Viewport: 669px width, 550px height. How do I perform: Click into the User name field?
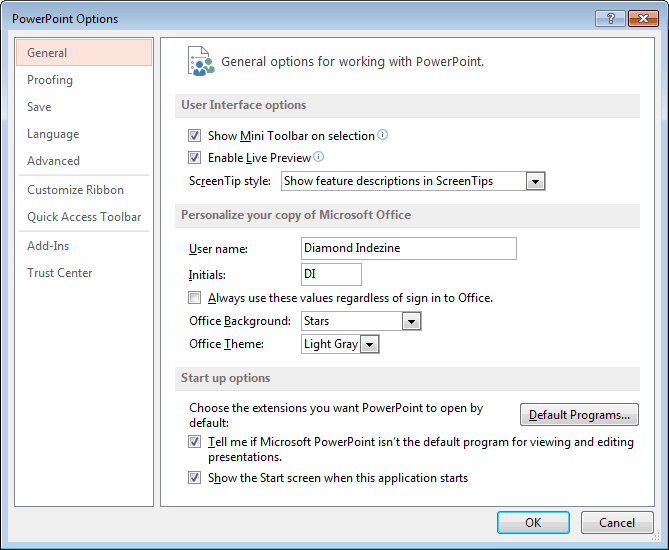(408, 248)
